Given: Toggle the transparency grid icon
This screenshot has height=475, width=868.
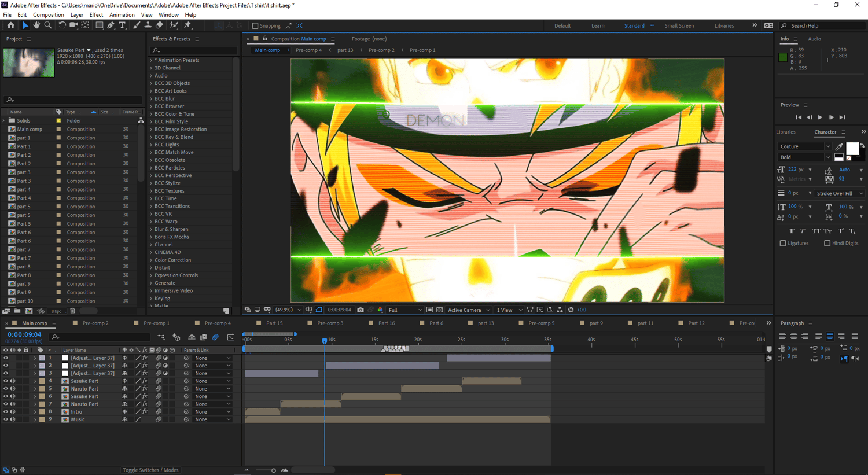Looking at the screenshot, I should (439, 310).
